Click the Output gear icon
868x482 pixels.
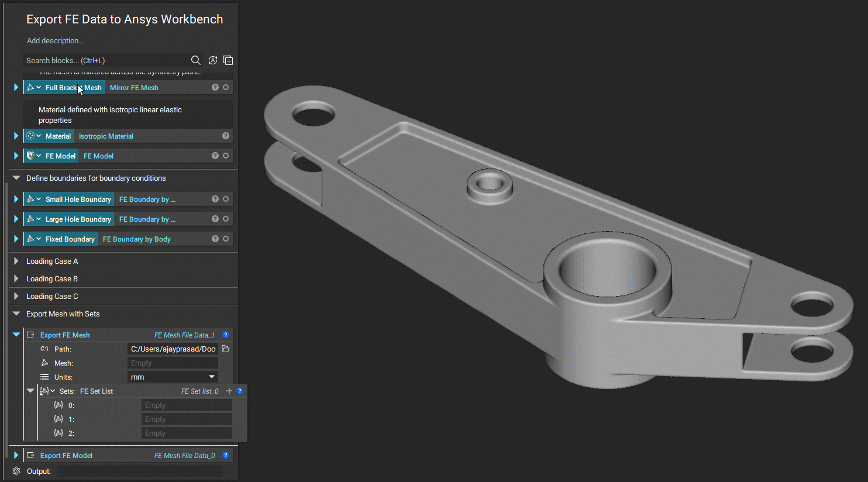tap(16, 471)
